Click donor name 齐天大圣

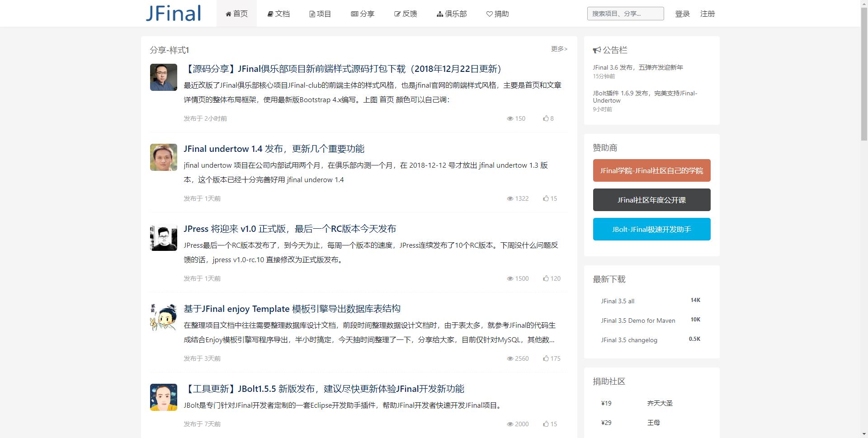[660, 403]
